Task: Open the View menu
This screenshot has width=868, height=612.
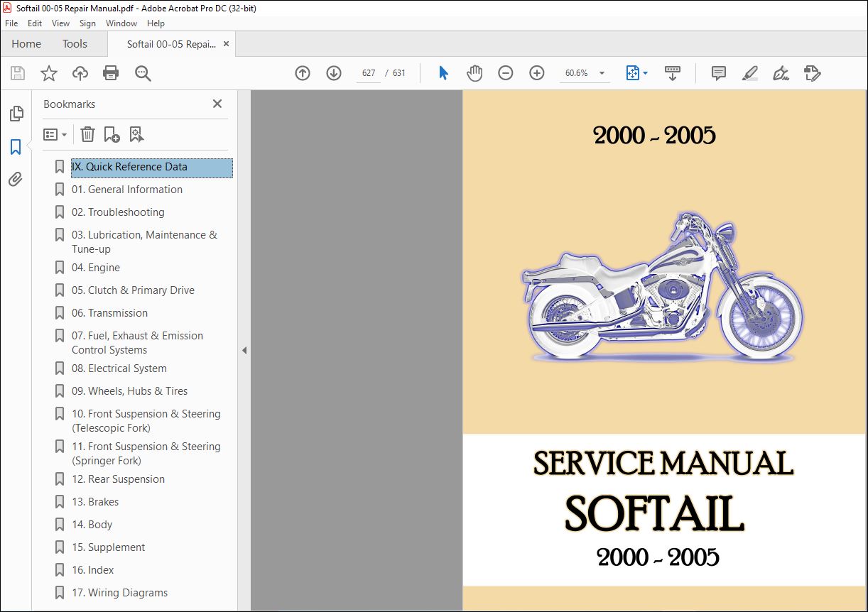Action: (x=60, y=23)
